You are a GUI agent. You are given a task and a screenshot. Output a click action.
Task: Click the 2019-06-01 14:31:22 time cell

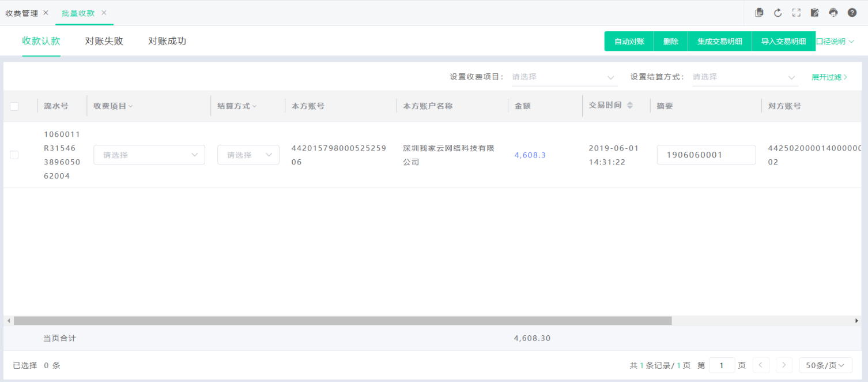(614, 155)
